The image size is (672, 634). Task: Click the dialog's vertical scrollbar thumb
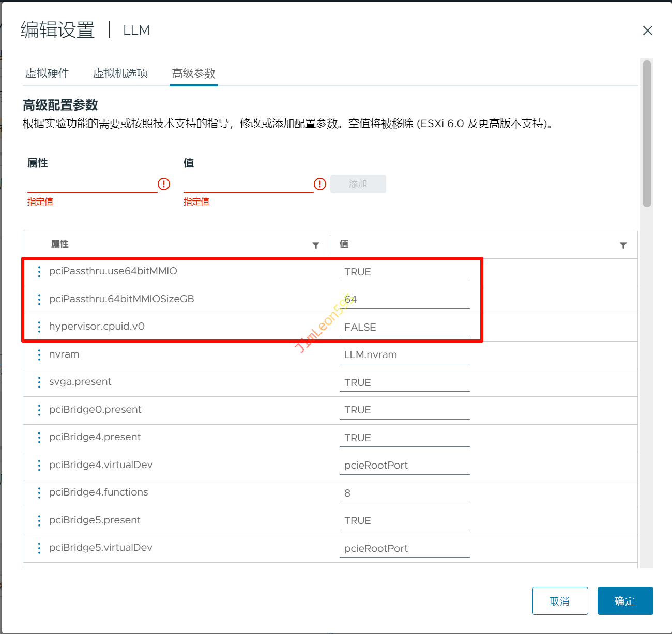(x=647, y=133)
